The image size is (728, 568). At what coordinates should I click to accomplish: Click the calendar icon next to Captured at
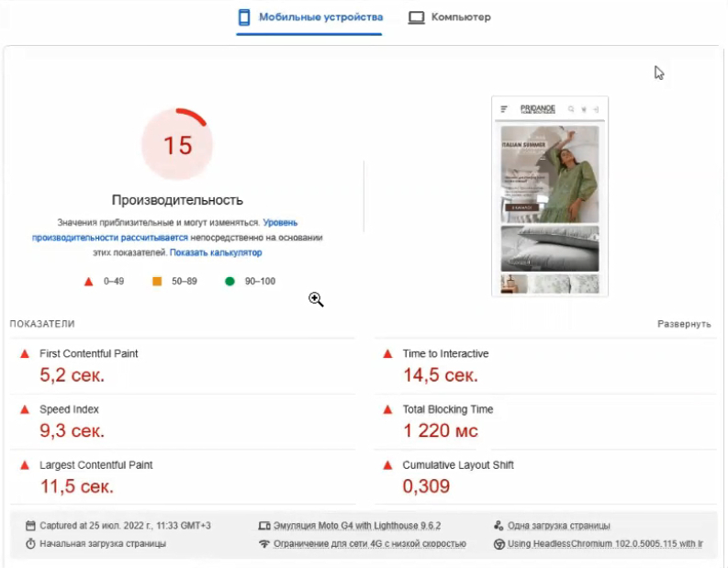click(x=30, y=526)
